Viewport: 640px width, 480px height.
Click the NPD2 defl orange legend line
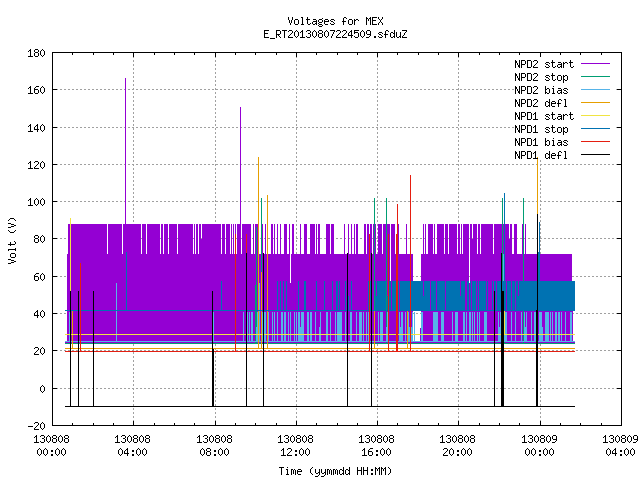(x=595, y=103)
